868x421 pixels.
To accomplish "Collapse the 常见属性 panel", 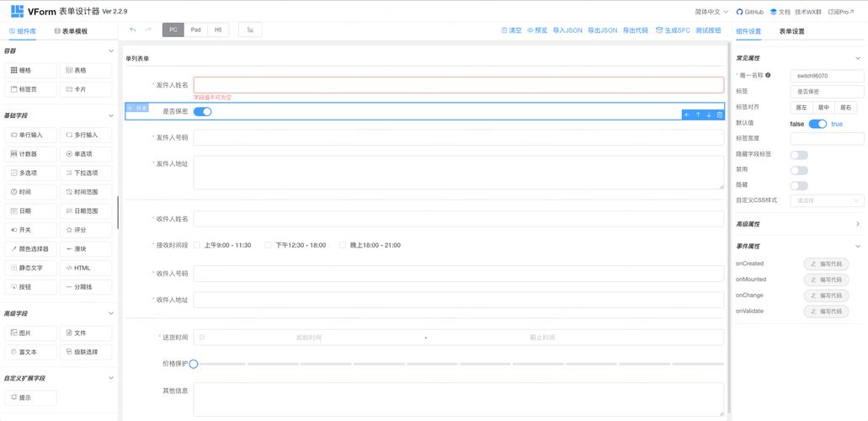I will pyautogui.click(x=858, y=57).
